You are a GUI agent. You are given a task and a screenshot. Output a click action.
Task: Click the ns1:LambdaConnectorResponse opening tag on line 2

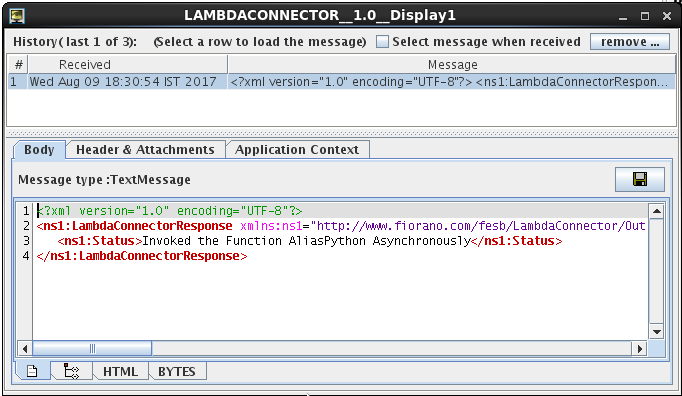coord(134,226)
